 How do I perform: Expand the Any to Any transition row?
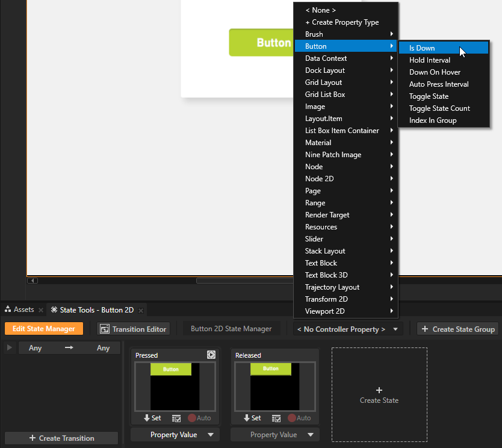point(9,348)
